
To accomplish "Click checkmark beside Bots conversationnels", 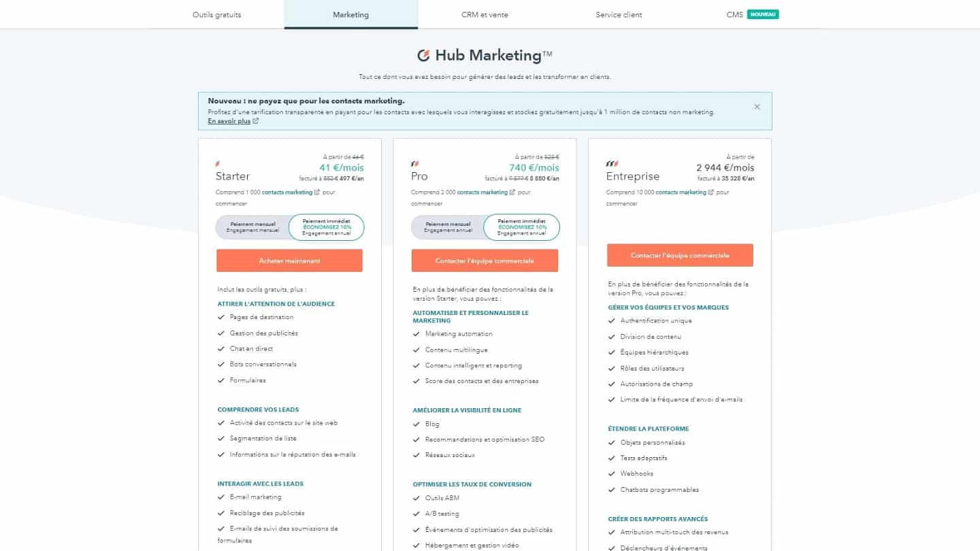I will click(x=221, y=364).
